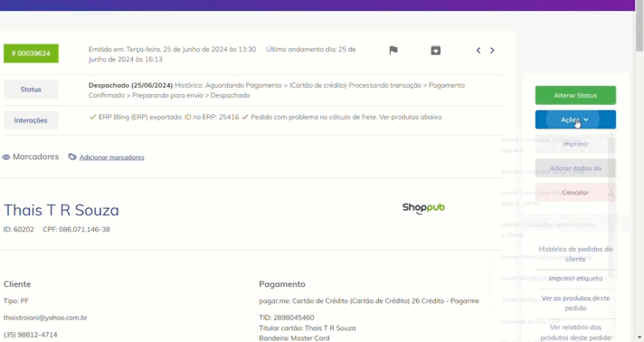Screen dimensions: 644x342
Task: Click the Pagamento section heading
Action: tap(282, 284)
